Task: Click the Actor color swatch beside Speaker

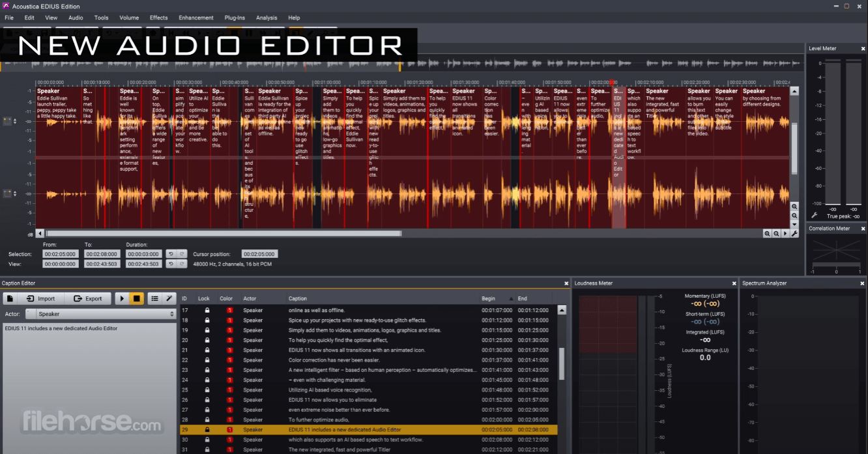Action: (30, 314)
